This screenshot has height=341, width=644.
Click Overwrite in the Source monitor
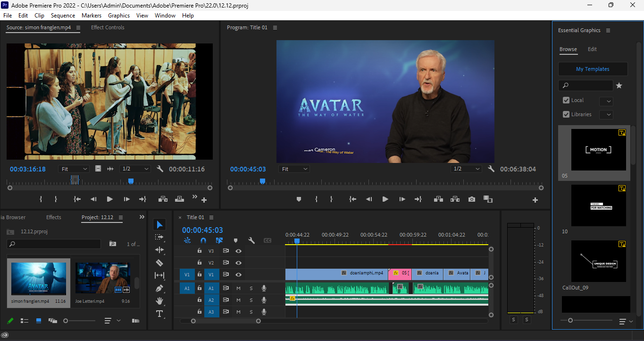tap(179, 199)
